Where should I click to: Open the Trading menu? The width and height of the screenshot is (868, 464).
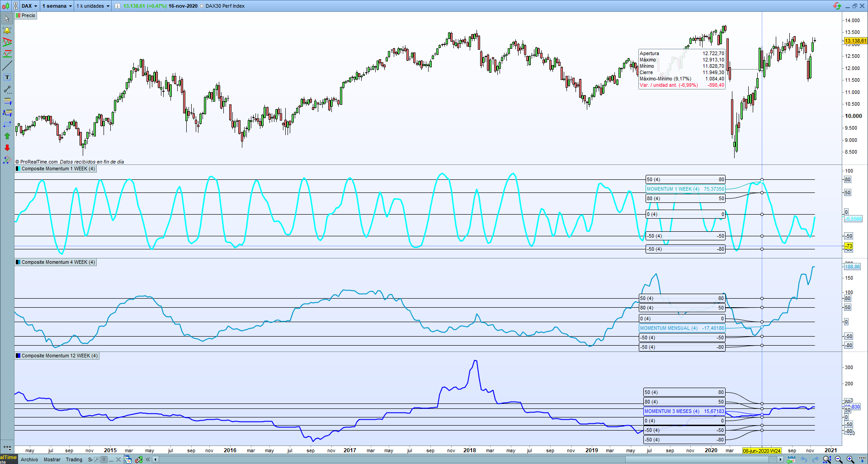[x=74, y=459]
